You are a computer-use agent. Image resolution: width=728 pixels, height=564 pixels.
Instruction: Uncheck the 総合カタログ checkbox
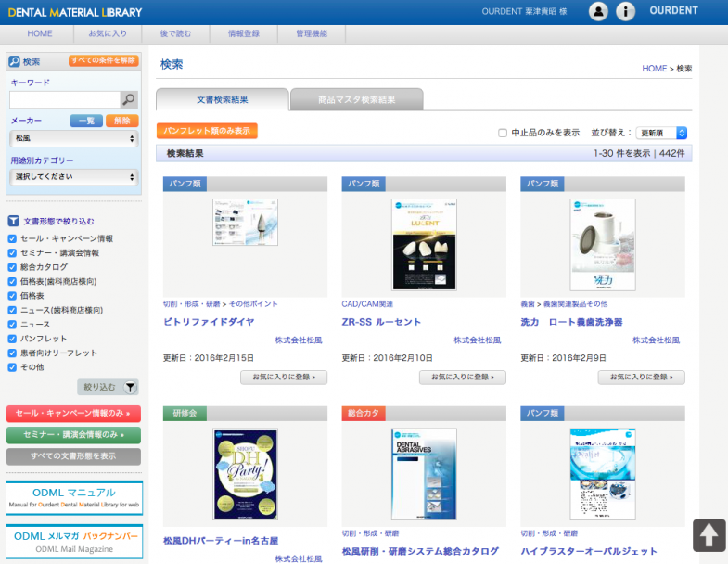pos(12,267)
